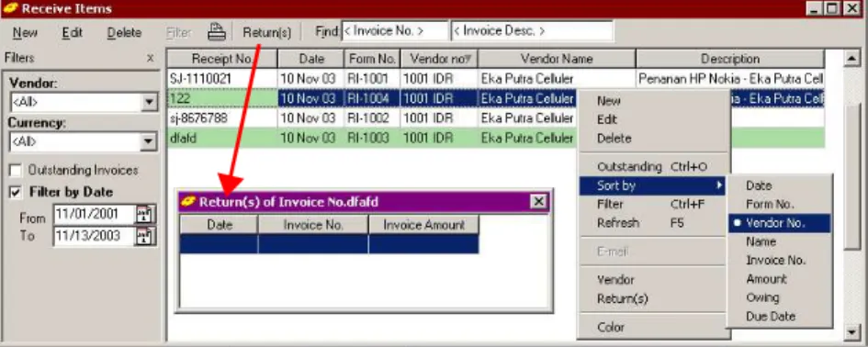Click the Return(s) popup title icon
The height and width of the screenshot is (347, 868).
coord(189,201)
